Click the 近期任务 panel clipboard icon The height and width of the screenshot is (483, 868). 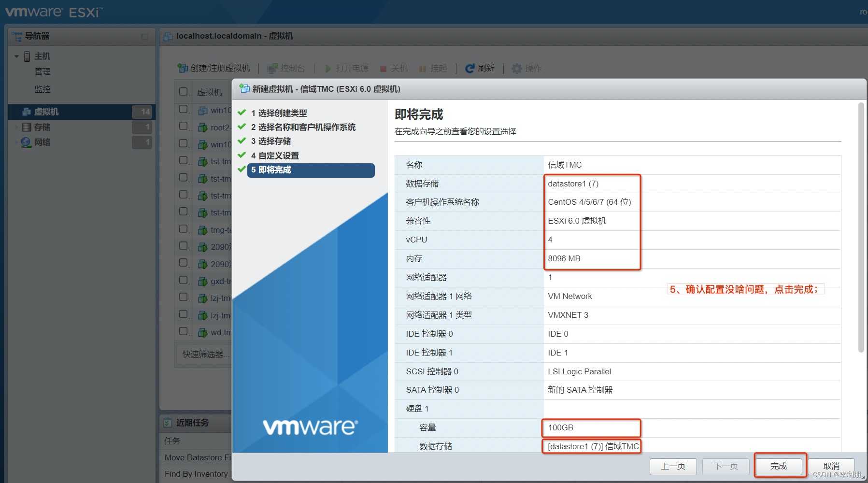click(x=168, y=423)
